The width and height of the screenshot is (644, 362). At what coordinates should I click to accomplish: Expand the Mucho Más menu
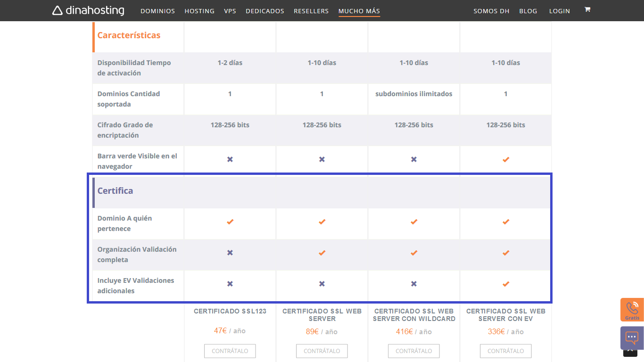pos(359,11)
